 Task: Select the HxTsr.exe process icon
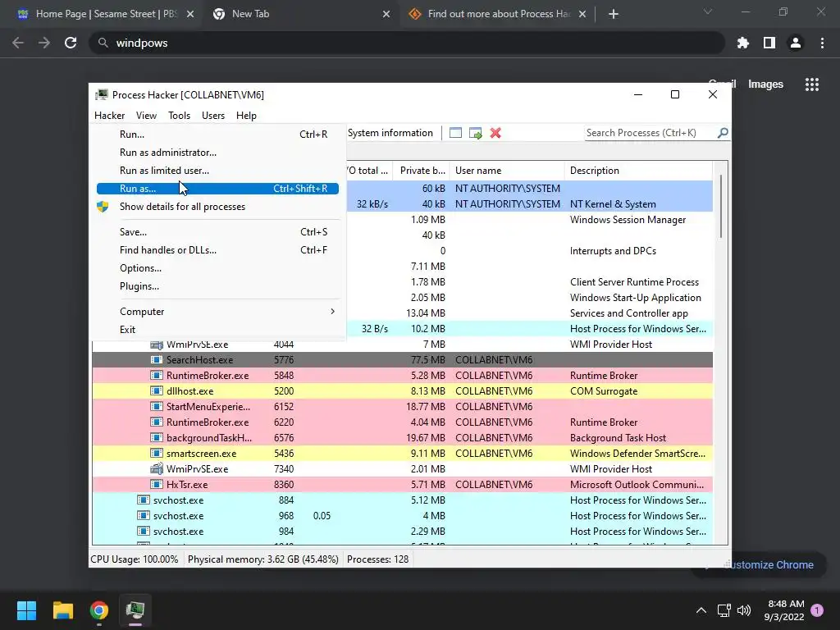(157, 484)
